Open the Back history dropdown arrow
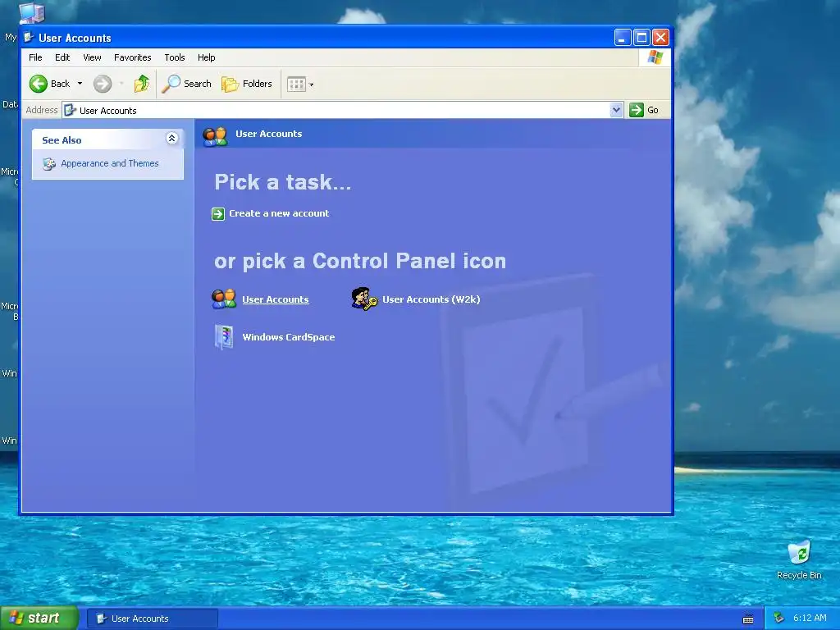Screen dimensions: 840x630 tap(80, 84)
